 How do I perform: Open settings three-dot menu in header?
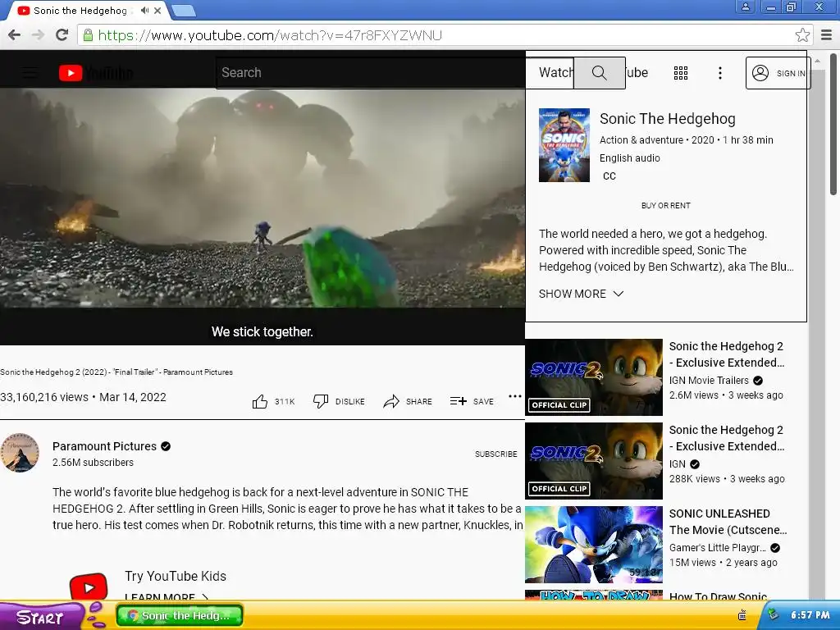click(x=720, y=73)
